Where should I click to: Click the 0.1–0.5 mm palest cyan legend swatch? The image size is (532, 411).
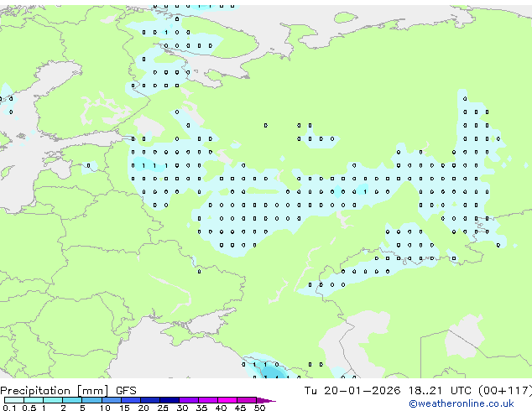point(14,400)
